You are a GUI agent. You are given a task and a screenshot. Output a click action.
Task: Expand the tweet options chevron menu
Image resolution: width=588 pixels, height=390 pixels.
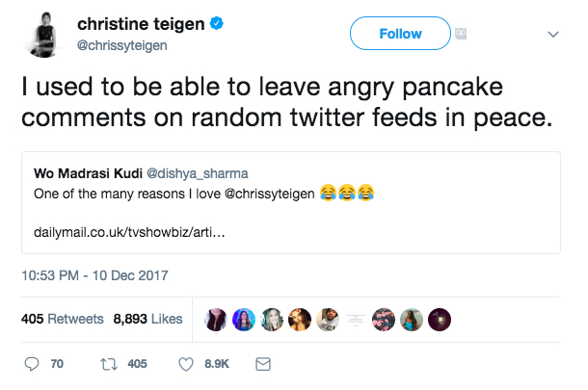click(553, 33)
